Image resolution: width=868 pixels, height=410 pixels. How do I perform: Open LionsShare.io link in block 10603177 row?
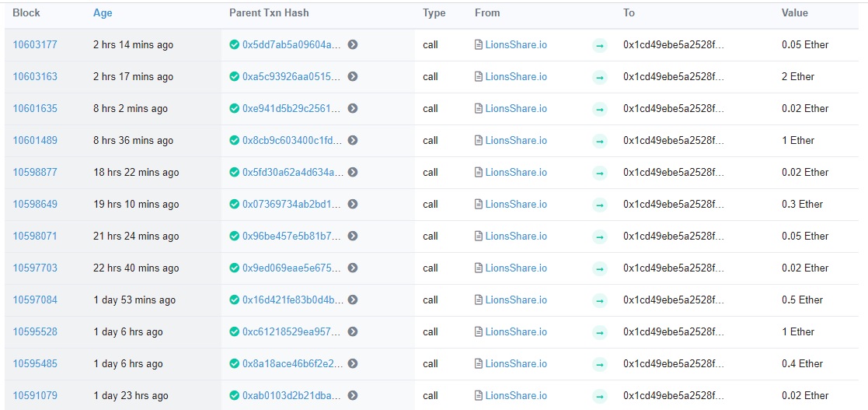516,45
